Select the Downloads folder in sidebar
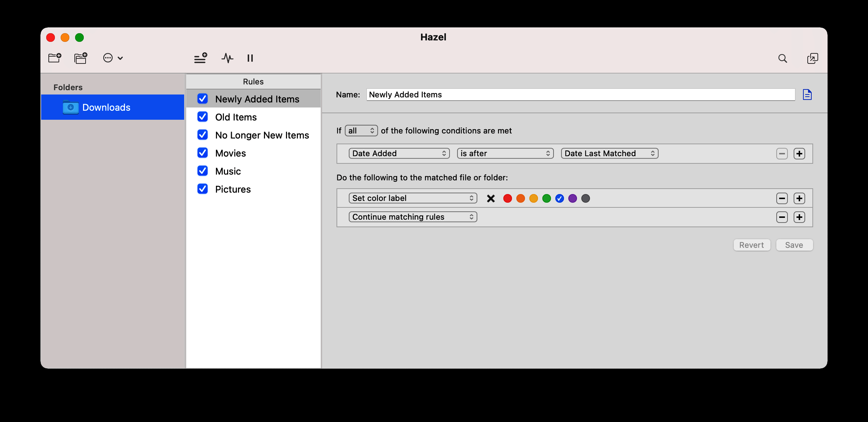 [113, 107]
